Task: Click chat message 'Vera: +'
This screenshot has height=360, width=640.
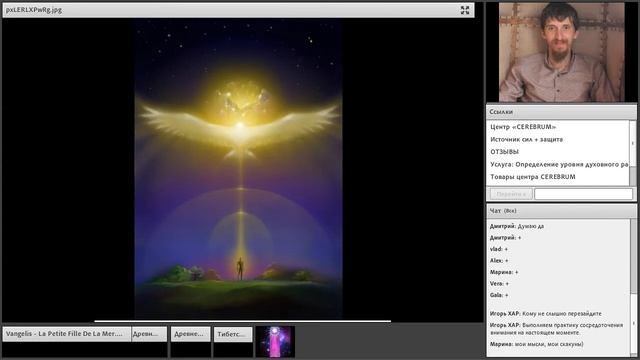Action: (499, 283)
